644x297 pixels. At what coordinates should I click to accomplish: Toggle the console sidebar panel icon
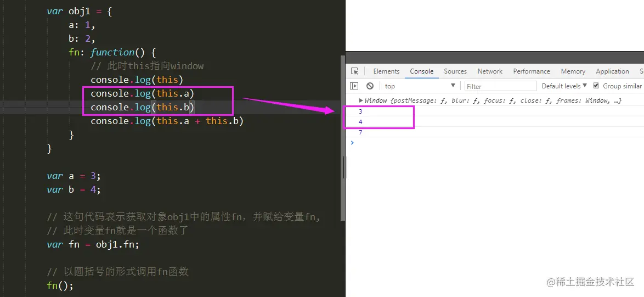354,86
